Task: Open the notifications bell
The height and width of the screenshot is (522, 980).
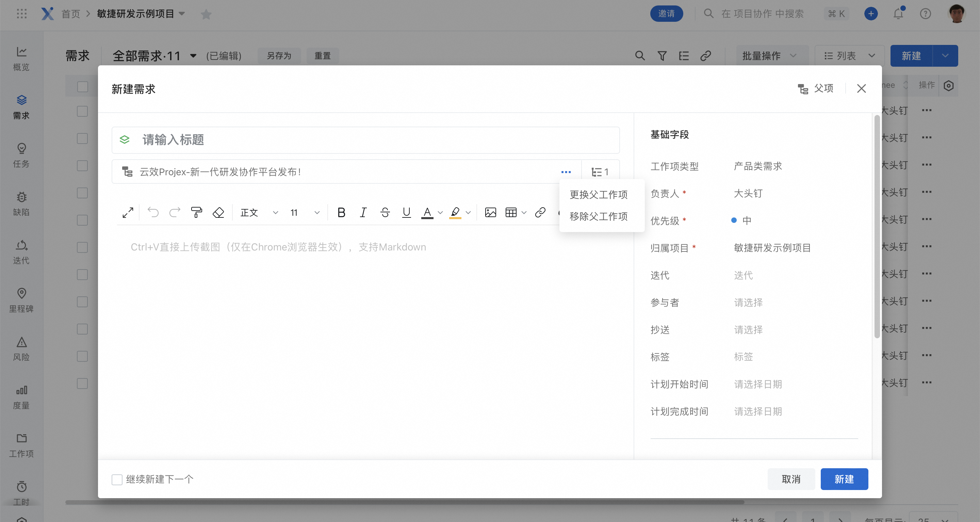Action: point(898,14)
